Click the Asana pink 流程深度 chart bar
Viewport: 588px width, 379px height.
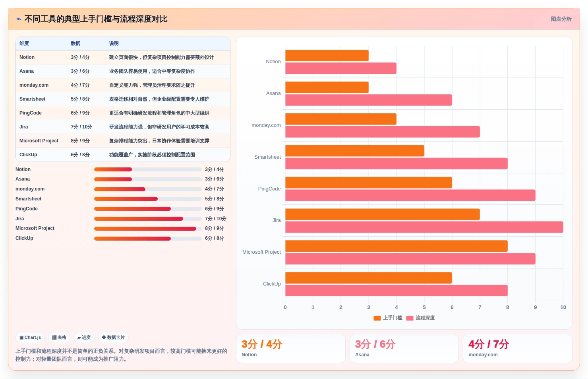pyautogui.click(x=369, y=100)
